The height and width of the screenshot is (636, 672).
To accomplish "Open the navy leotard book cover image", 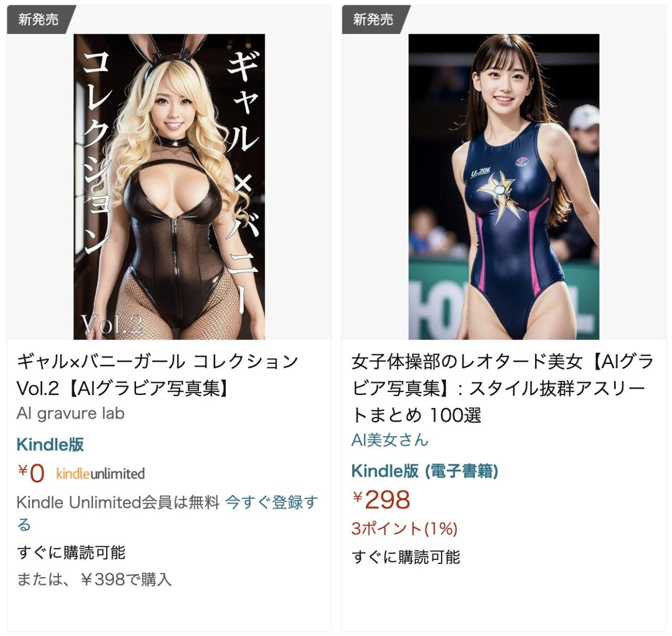I will coord(504,187).
